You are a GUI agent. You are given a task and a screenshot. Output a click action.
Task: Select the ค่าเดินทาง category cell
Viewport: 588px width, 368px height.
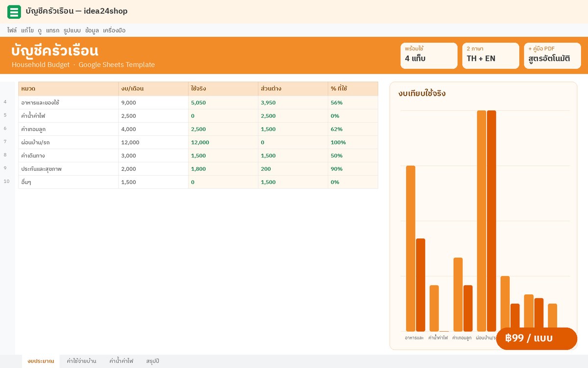[69, 156]
